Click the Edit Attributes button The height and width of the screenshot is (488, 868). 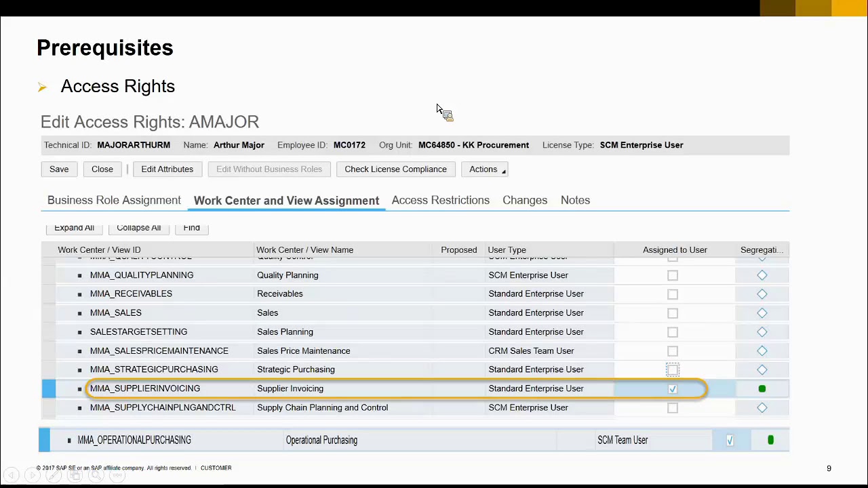[167, 169]
